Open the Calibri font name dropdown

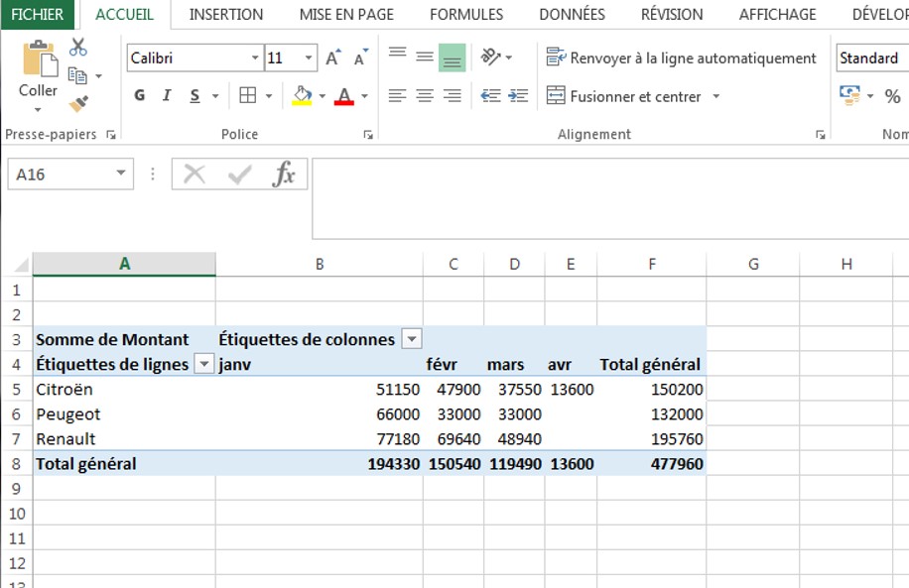click(254, 58)
